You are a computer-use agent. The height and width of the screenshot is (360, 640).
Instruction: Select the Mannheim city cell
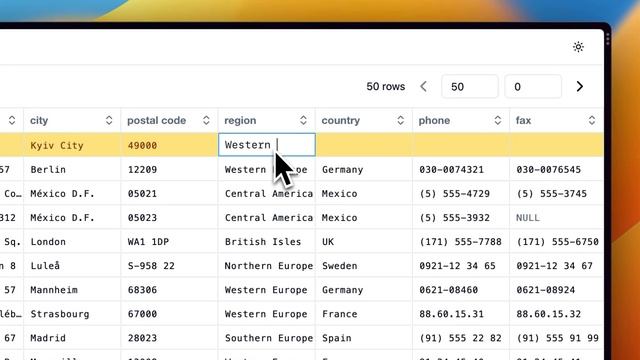tap(72, 290)
